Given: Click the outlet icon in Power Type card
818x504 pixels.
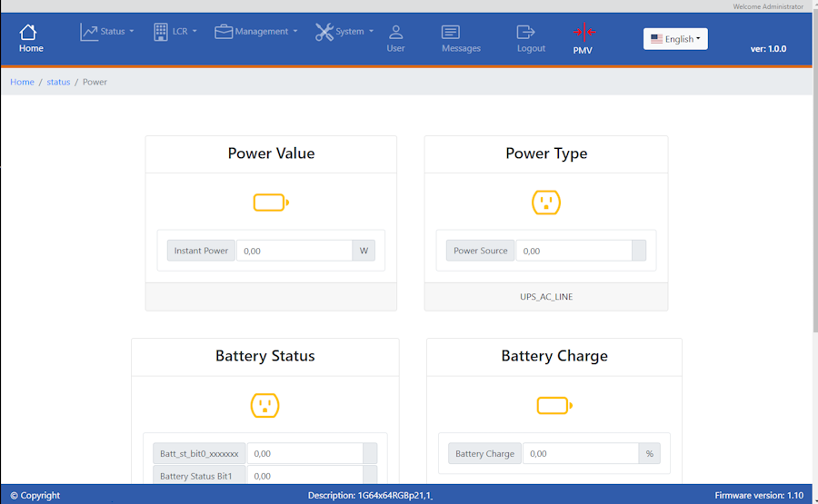Looking at the screenshot, I should click(546, 203).
